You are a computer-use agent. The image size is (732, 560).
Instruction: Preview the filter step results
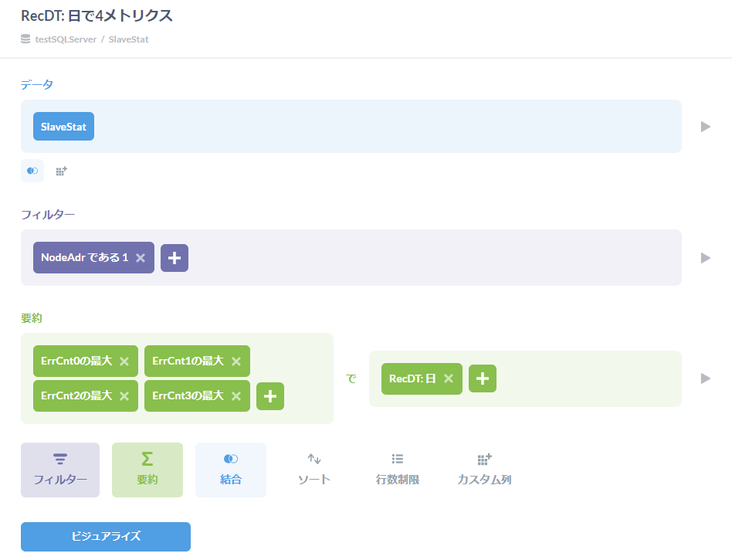click(705, 258)
